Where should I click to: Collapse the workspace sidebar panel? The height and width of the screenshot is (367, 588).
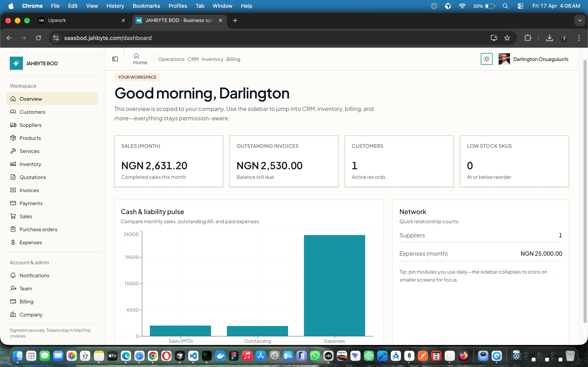(x=115, y=59)
